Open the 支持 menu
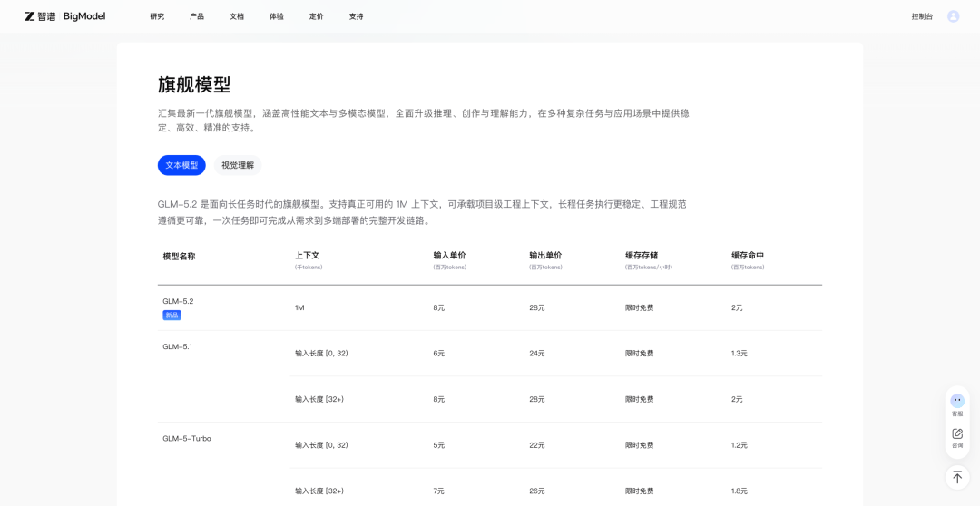Image resolution: width=980 pixels, height=506 pixels. 357,17
